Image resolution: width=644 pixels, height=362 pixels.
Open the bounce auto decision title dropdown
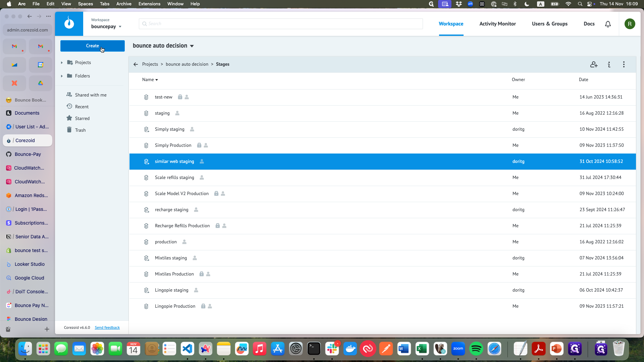pyautogui.click(x=192, y=46)
